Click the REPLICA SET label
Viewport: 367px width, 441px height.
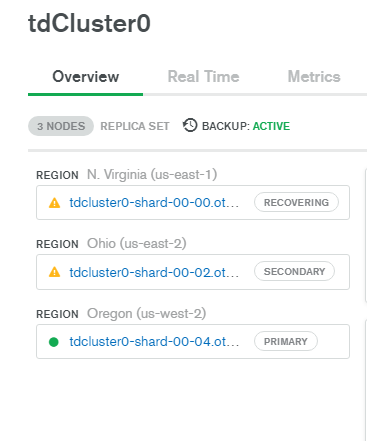click(135, 126)
